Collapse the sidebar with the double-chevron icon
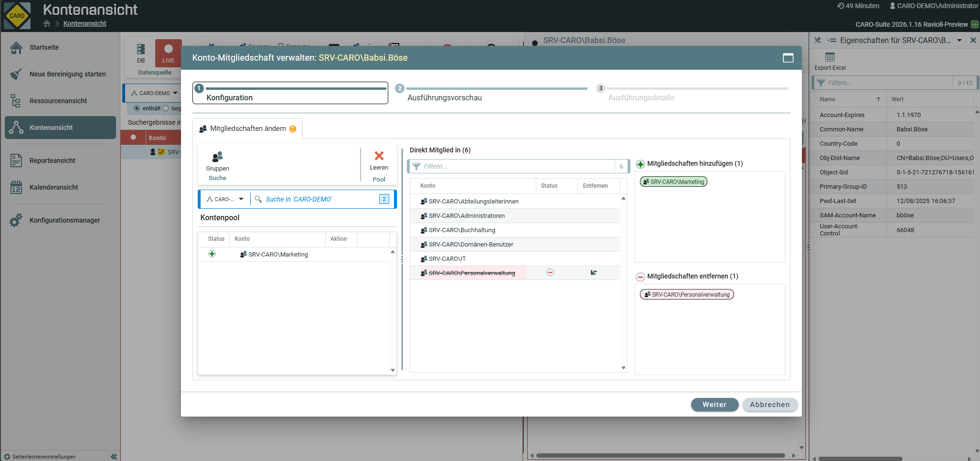 (114, 457)
